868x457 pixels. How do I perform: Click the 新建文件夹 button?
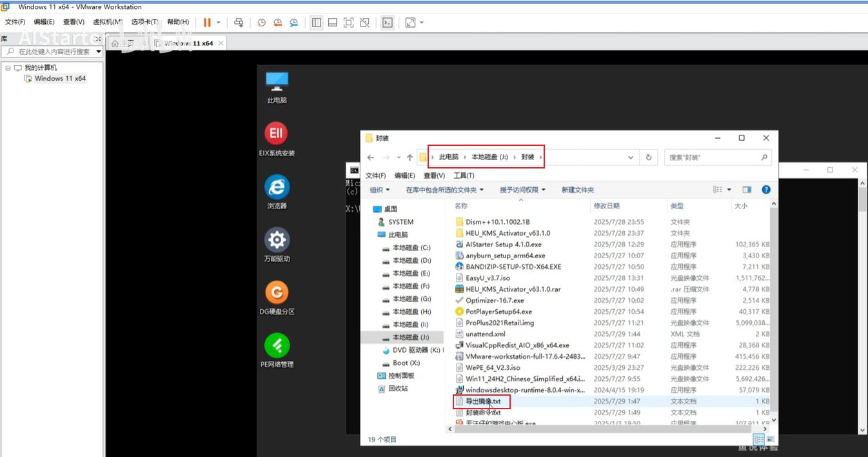click(x=577, y=190)
